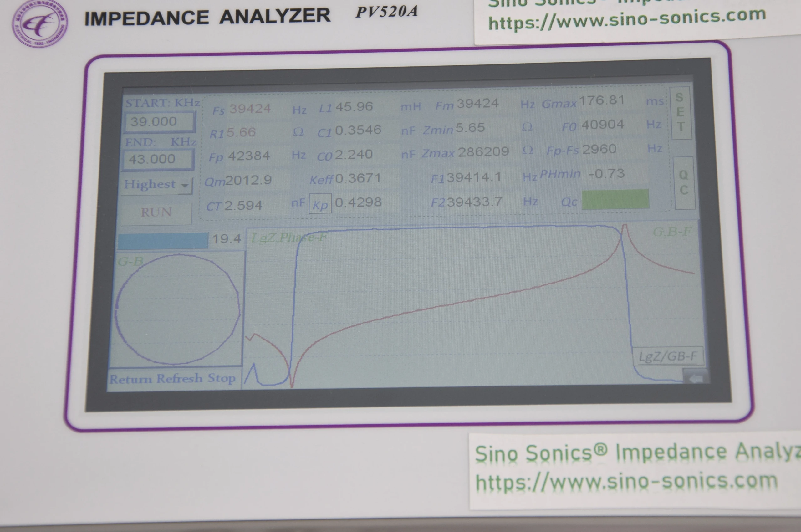Screen dimensions: 801x532
Task: Select the Highest mode combo box
Action: tap(157, 185)
